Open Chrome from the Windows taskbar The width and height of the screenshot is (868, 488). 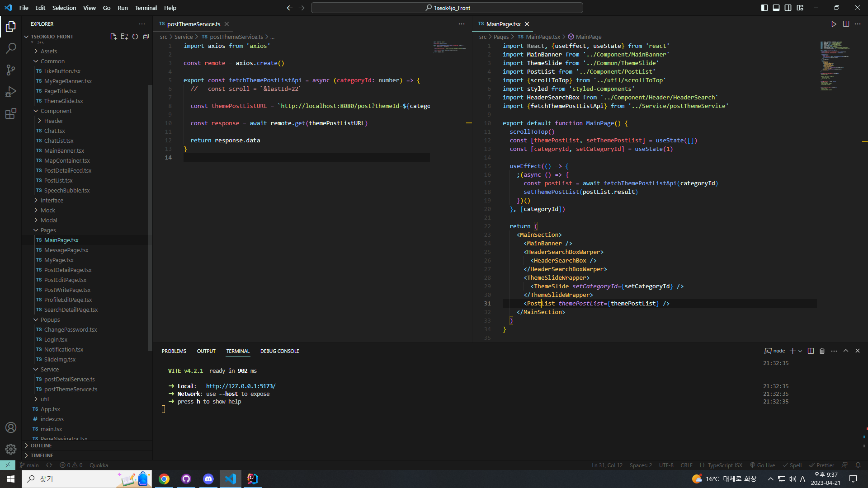pos(164,479)
